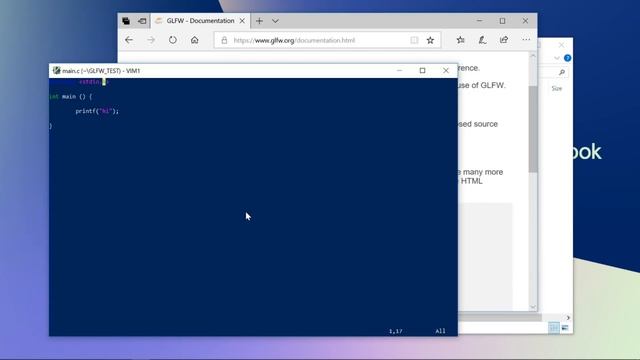The image size is (640, 360).
Task: Close the Edge browser window
Action: tap(525, 21)
